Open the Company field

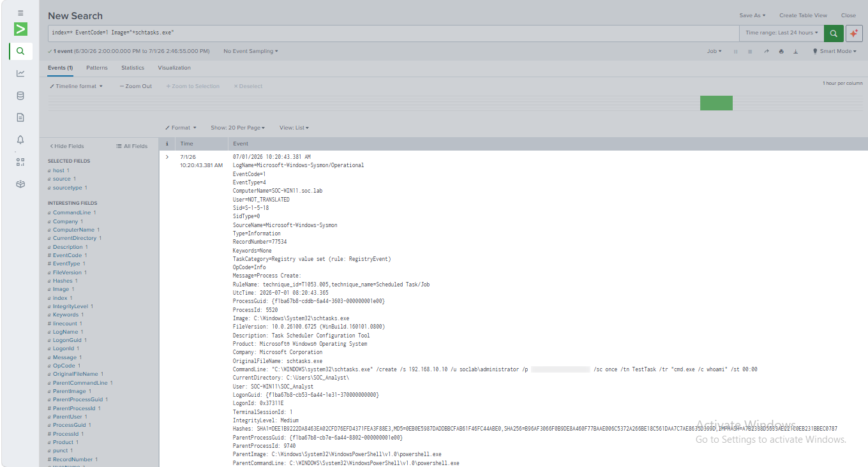(x=66, y=221)
